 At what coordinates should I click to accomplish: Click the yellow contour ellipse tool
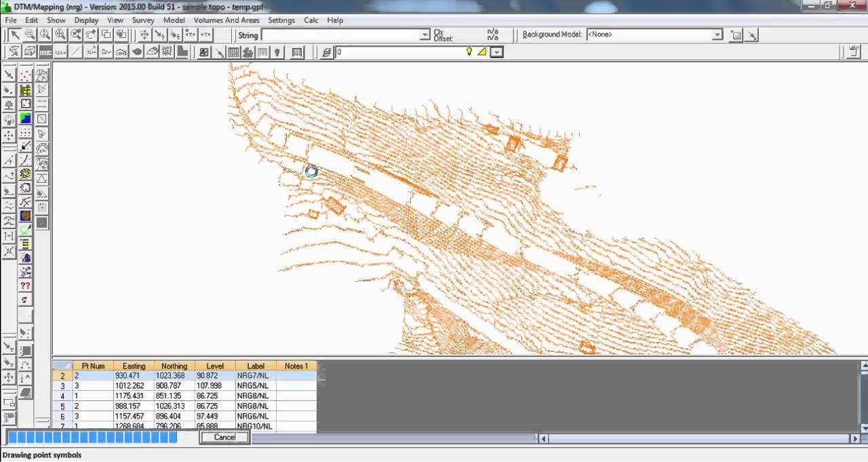25,174
